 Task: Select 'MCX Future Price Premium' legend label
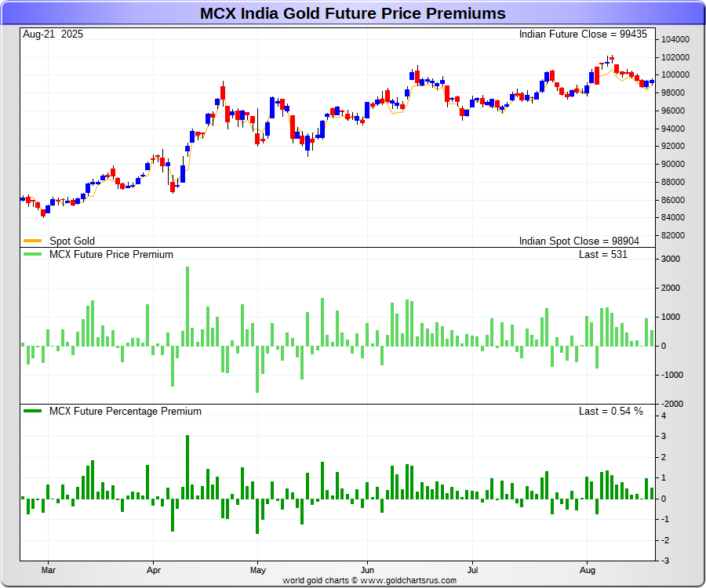111,255
